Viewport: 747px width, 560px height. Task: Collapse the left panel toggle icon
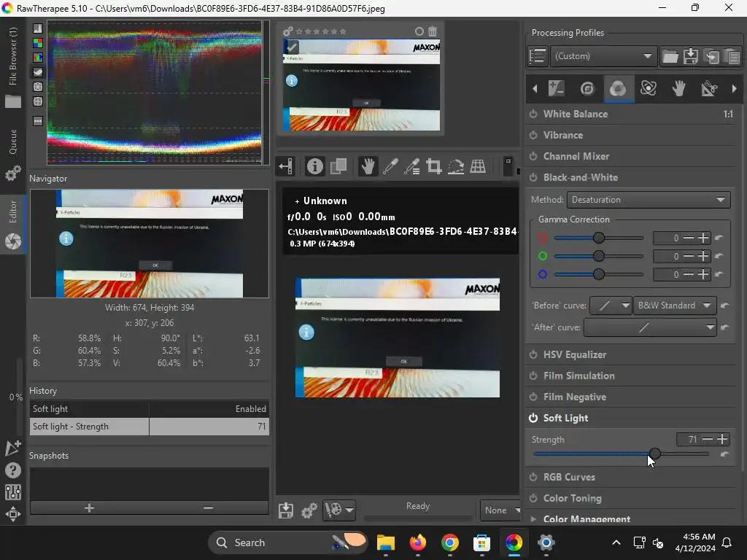click(x=286, y=166)
